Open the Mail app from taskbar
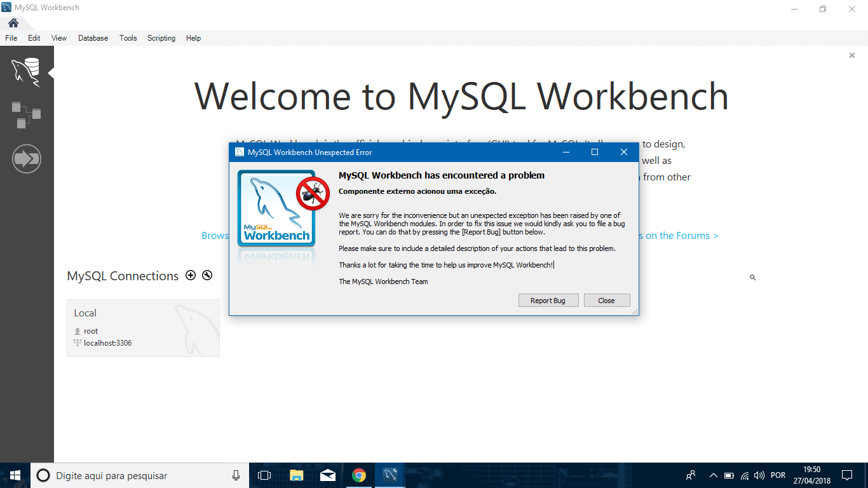This screenshot has height=488, width=868. [328, 475]
